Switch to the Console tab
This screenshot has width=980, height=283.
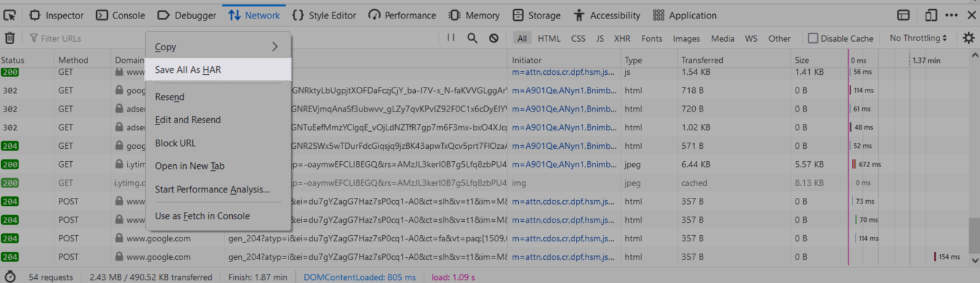coord(121,15)
